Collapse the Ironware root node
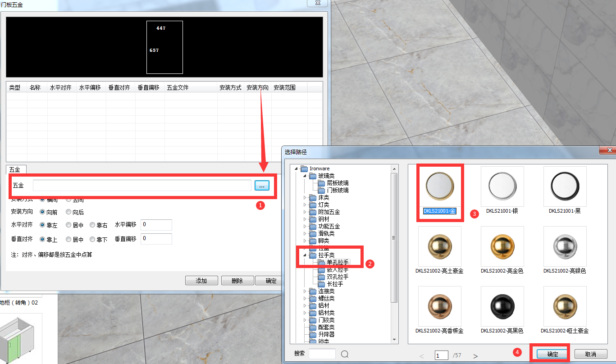Image resolution: width=616 pixels, height=364 pixels. point(297,169)
